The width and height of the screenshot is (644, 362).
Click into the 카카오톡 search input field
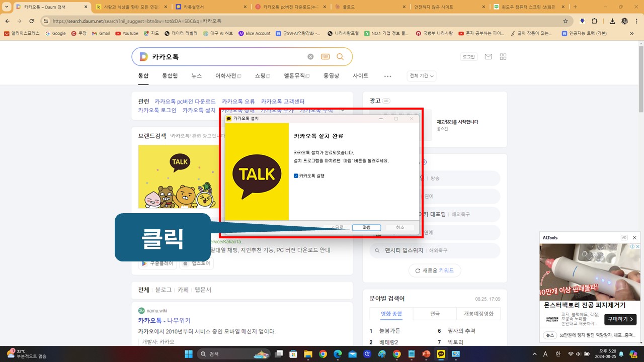coord(228,57)
